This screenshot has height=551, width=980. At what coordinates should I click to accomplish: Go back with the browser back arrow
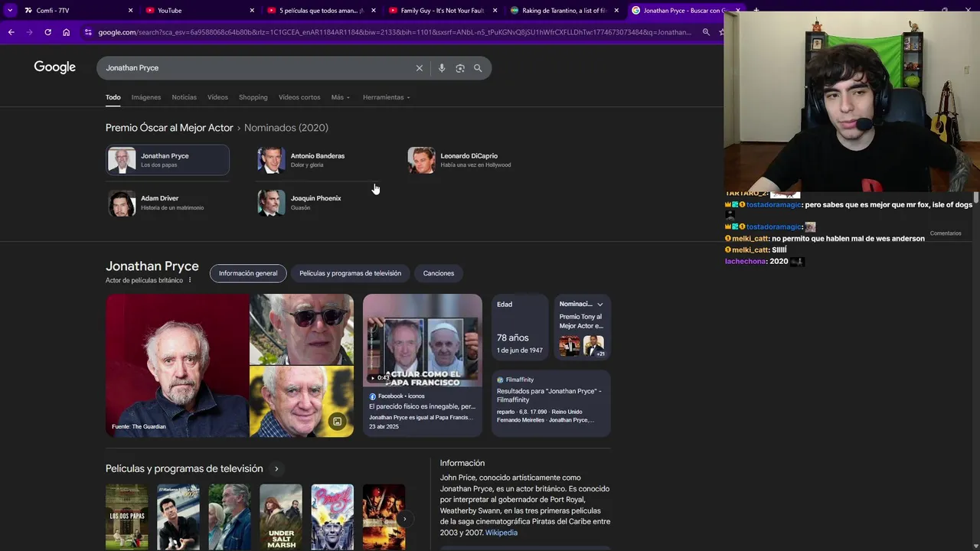click(11, 32)
